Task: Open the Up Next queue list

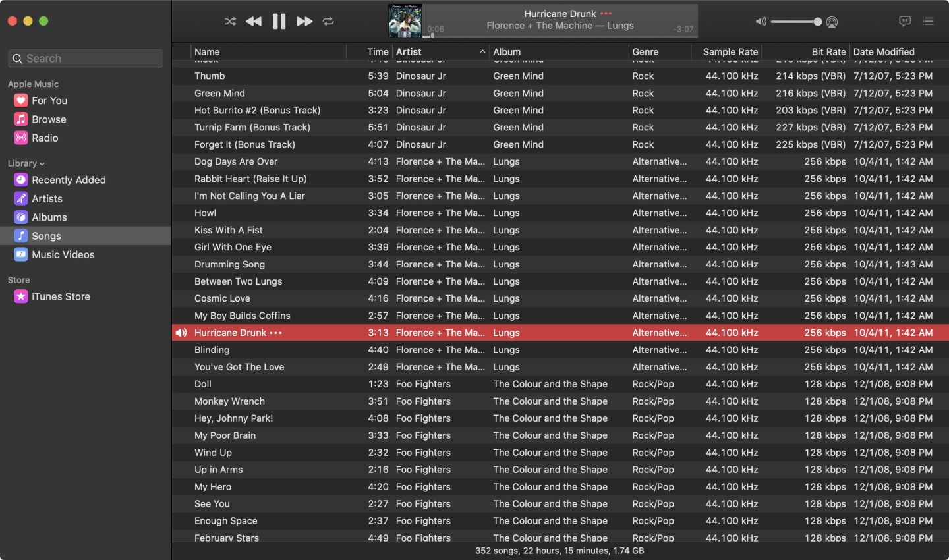Action: 928,22
